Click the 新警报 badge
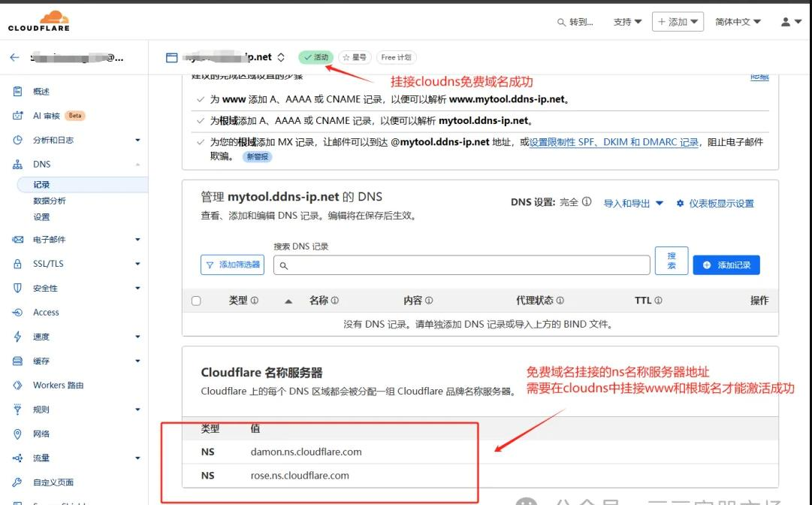The height and width of the screenshot is (505, 812). 258,156
